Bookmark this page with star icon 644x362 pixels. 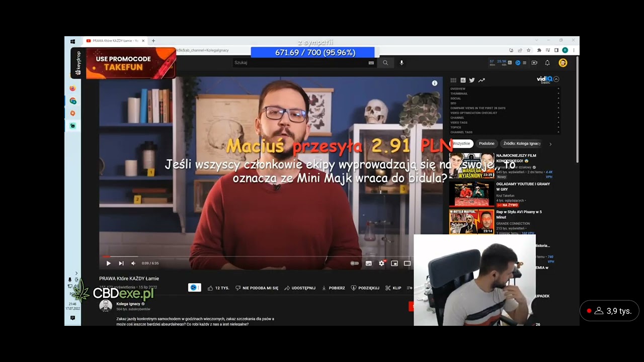tap(528, 50)
